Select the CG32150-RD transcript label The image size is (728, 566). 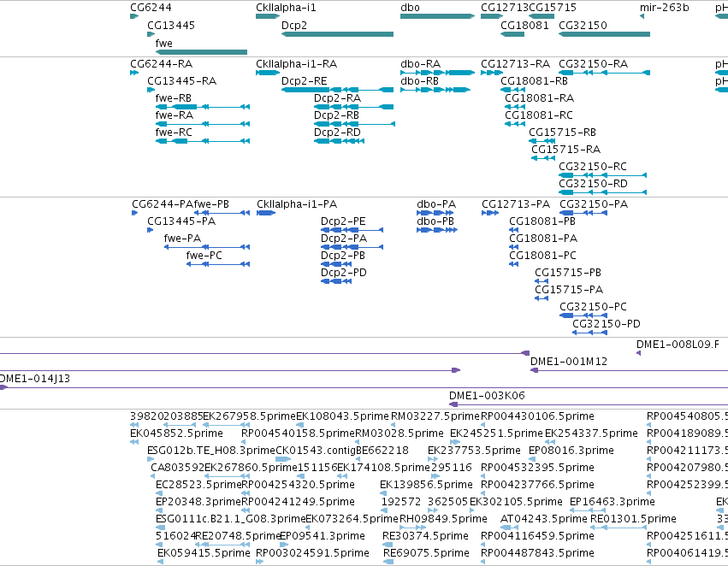click(x=593, y=184)
